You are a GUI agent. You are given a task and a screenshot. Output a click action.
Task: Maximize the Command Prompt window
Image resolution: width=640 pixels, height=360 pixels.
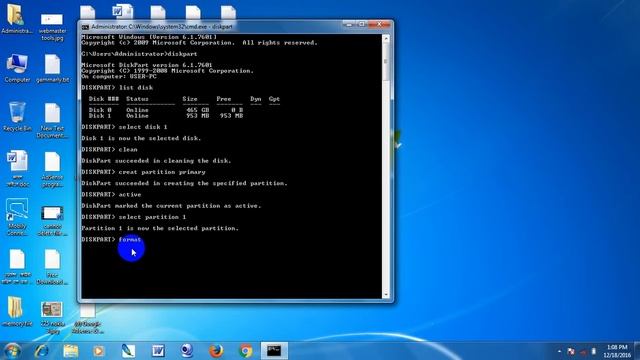(362, 25)
